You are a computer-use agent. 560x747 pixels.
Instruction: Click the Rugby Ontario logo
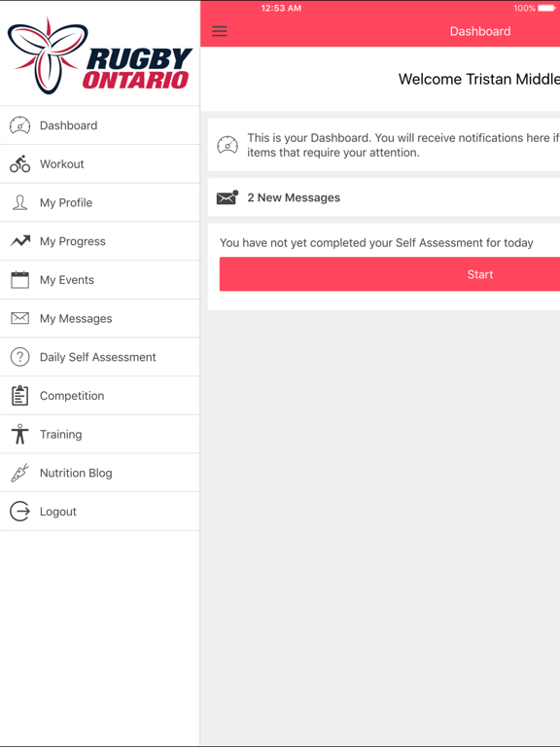[x=100, y=55]
